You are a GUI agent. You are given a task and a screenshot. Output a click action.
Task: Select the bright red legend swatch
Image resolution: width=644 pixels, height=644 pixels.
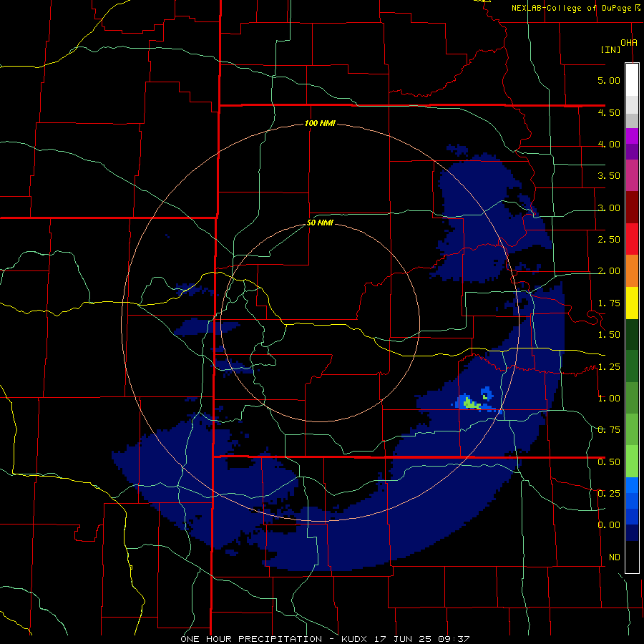click(x=632, y=239)
